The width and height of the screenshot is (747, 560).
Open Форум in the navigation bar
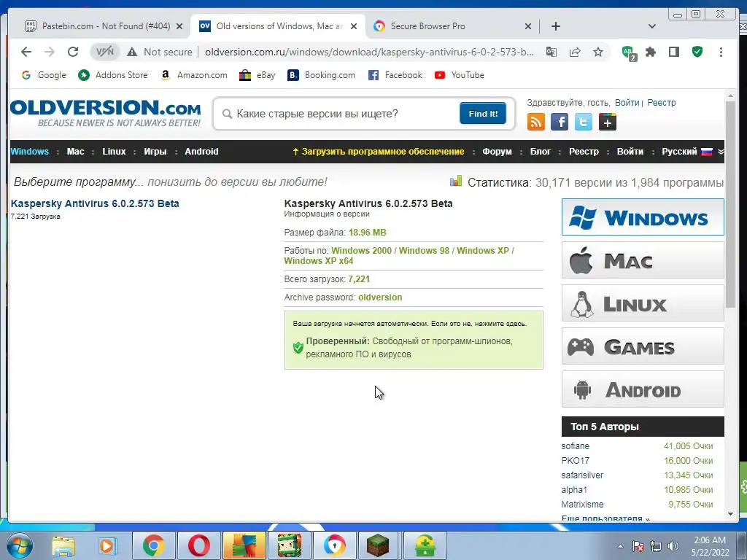click(x=497, y=152)
